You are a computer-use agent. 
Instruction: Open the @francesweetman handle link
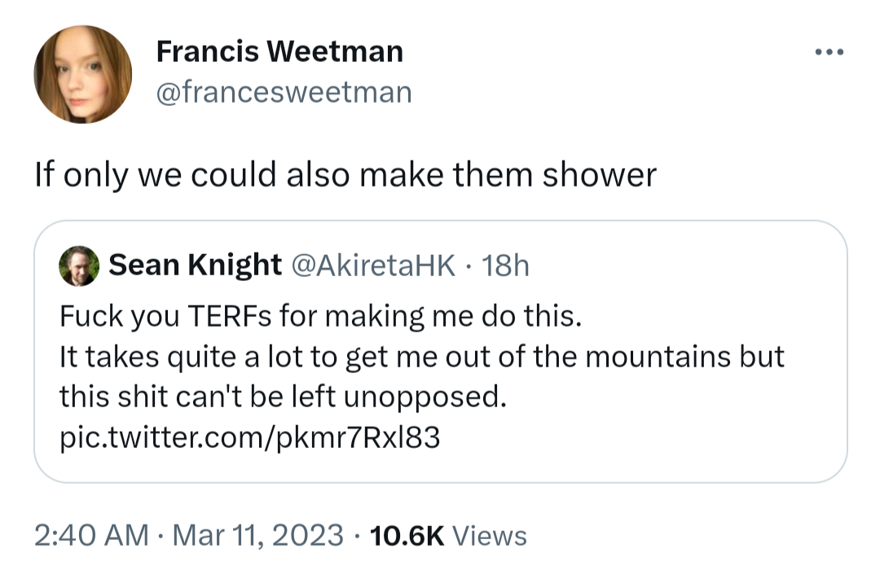pyautogui.click(x=284, y=92)
